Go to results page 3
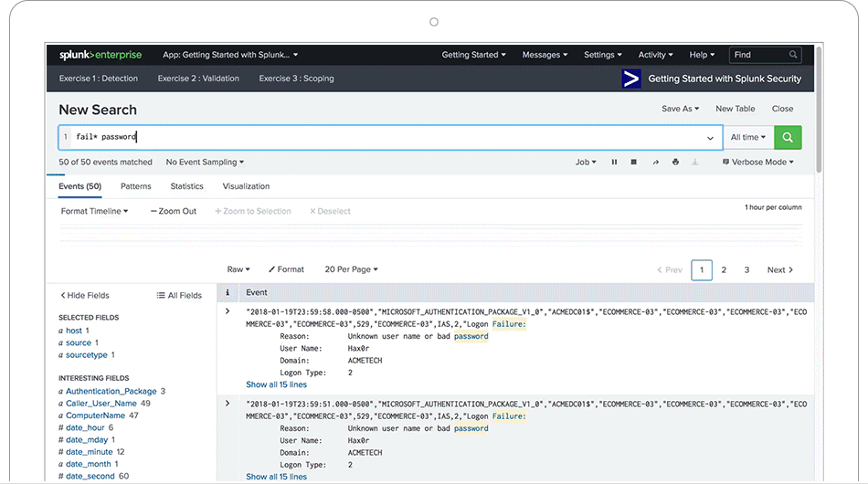 746,270
